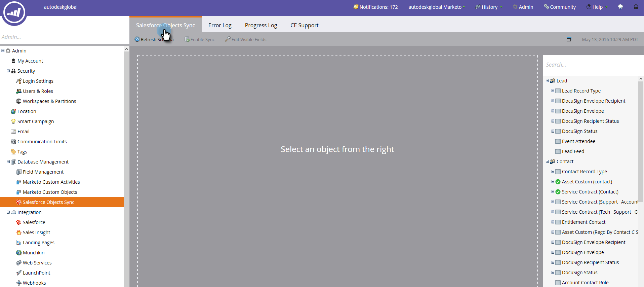644x287 pixels.
Task: Select Account Contact Role object
Action: point(585,283)
